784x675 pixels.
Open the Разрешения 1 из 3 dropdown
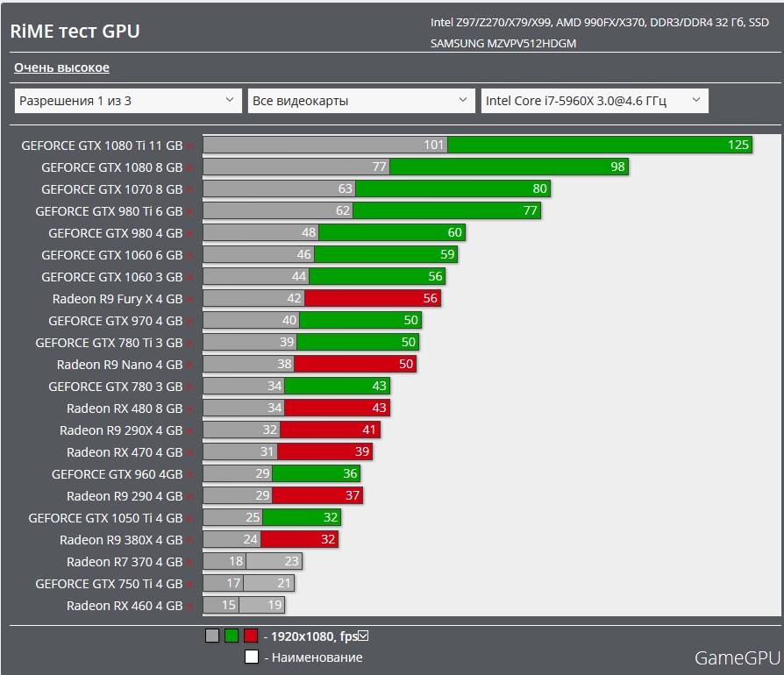point(128,101)
